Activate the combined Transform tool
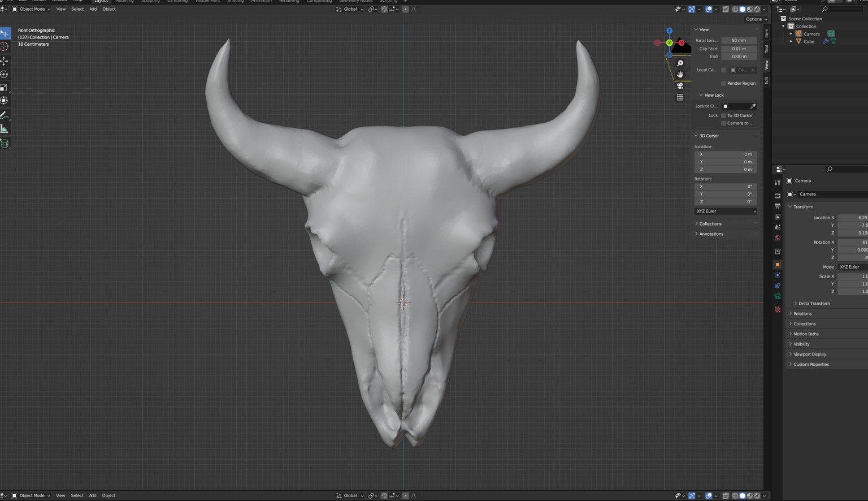The image size is (868, 501). point(5,101)
